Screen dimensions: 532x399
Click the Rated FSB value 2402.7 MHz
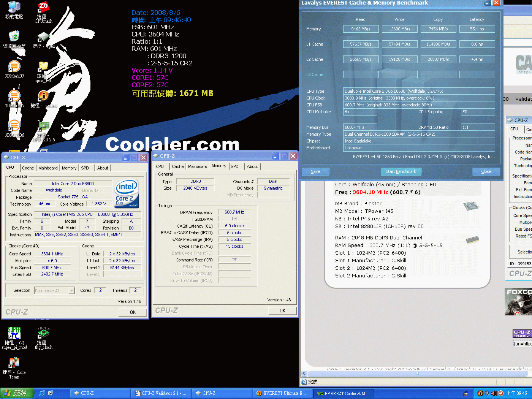pyautogui.click(x=52, y=274)
